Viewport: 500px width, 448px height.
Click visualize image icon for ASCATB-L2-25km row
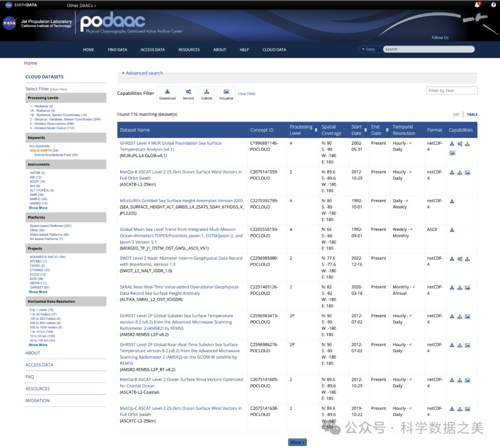(x=468, y=173)
